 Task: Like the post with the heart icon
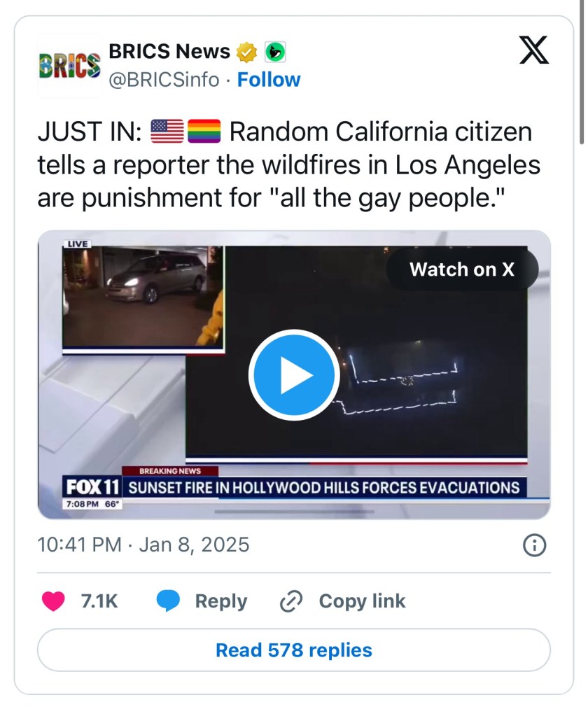[54, 601]
